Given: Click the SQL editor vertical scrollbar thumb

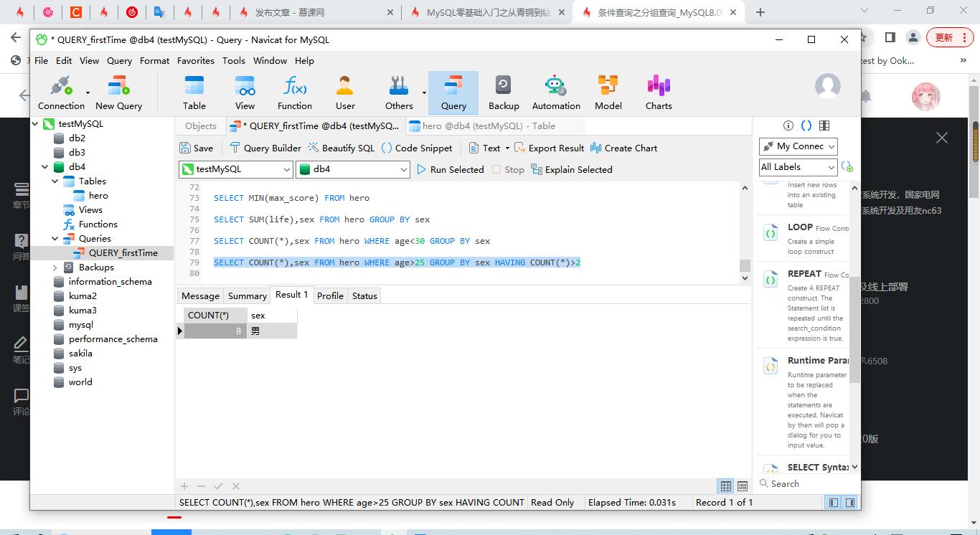Looking at the screenshot, I should pos(745,265).
